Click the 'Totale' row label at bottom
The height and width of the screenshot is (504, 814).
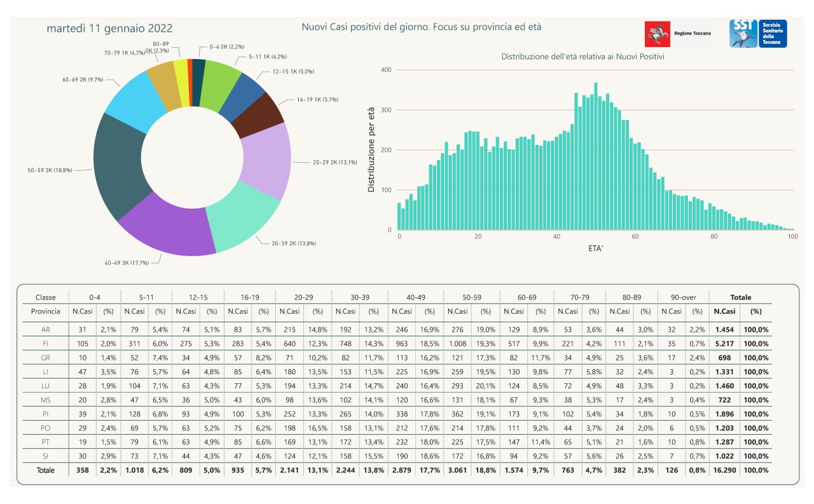[45, 470]
